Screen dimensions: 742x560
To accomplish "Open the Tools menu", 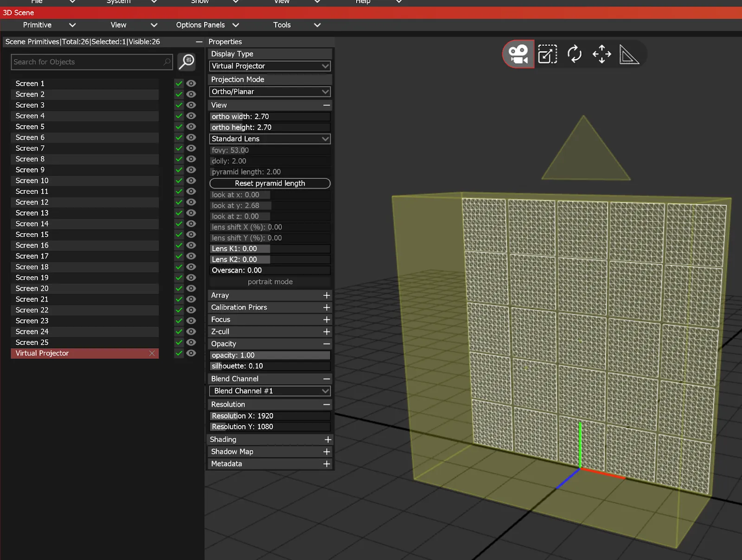I will click(x=297, y=25).
